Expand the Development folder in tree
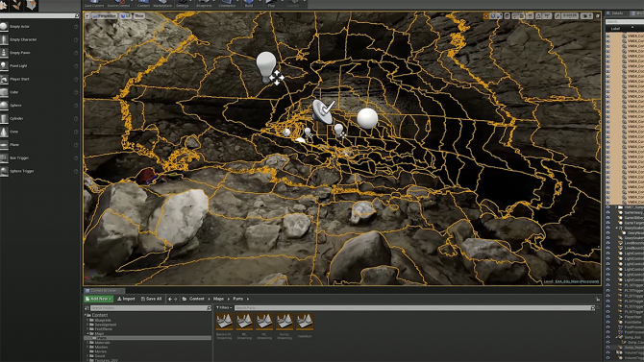This screenshot has width=644, height=362. [87, 325]
